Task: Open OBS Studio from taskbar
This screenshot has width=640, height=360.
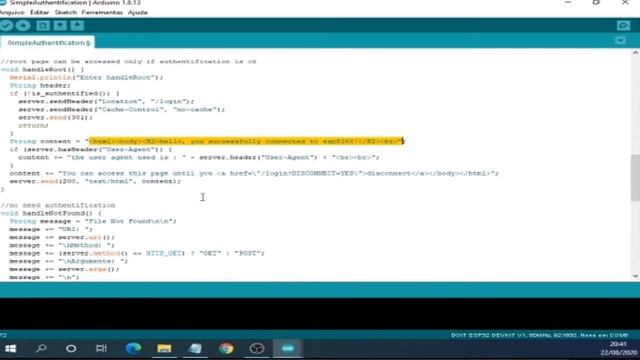Action: point(257,349)
